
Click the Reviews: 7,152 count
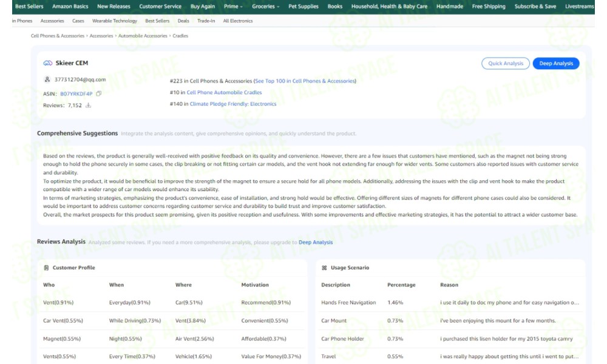(63, 105)
